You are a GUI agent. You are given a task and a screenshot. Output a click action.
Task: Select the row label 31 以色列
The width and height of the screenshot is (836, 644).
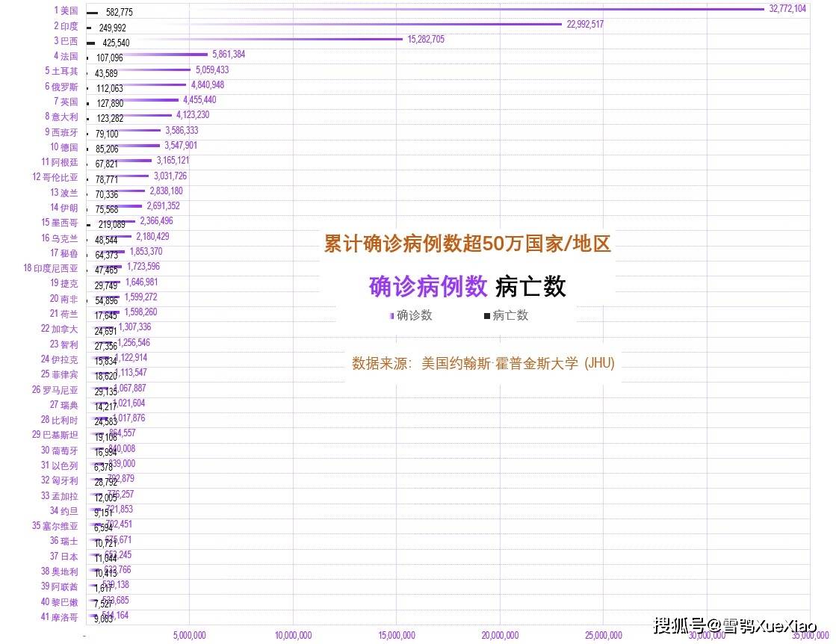(x=60, y=465)
